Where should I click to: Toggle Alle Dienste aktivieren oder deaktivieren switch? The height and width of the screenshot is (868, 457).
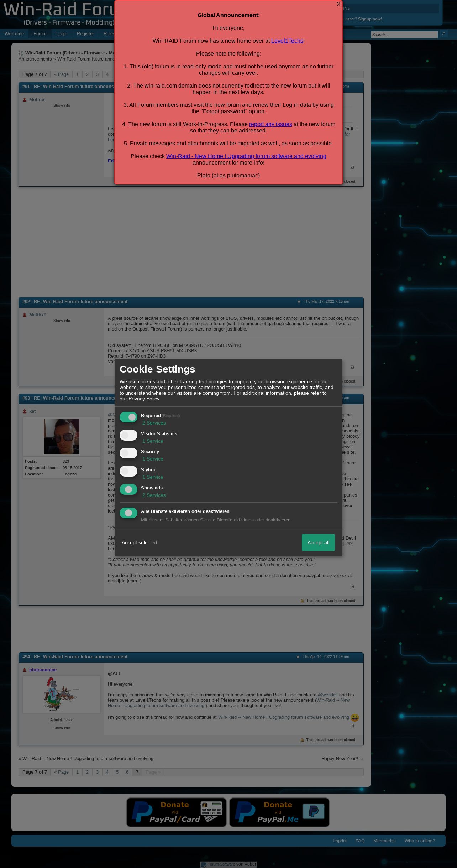[x=128, y=513]
